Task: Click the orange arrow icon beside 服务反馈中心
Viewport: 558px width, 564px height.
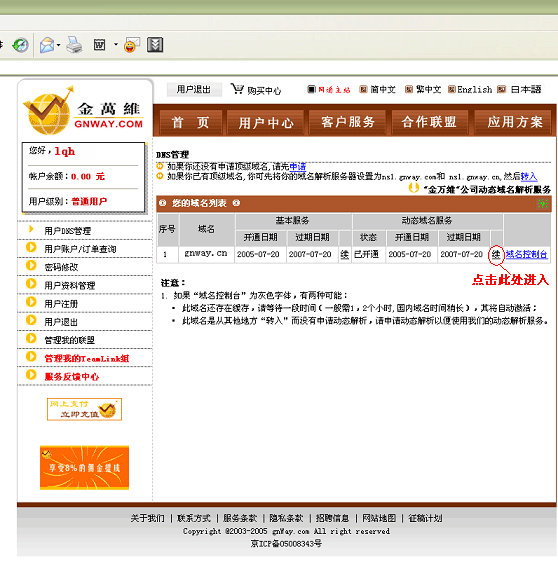Action: tap(31, 375)
